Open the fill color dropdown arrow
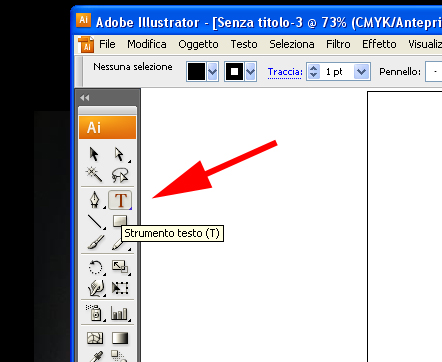442x362 pixels. (x=213, y=72)
